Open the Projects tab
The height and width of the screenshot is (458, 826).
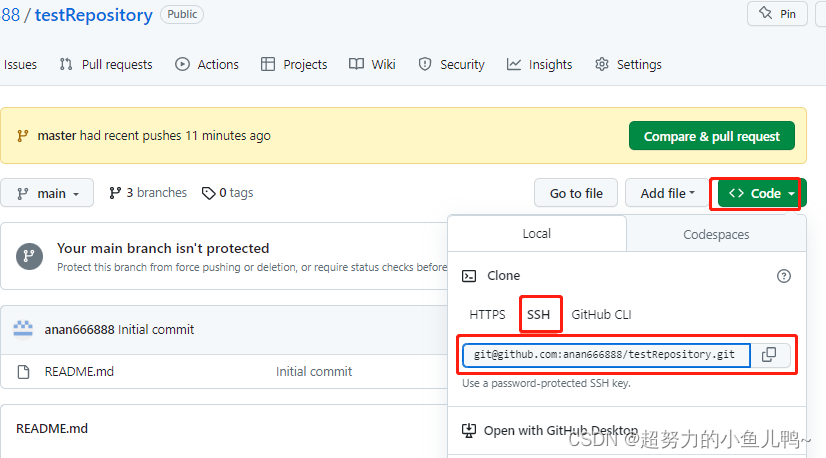(294, 64)
